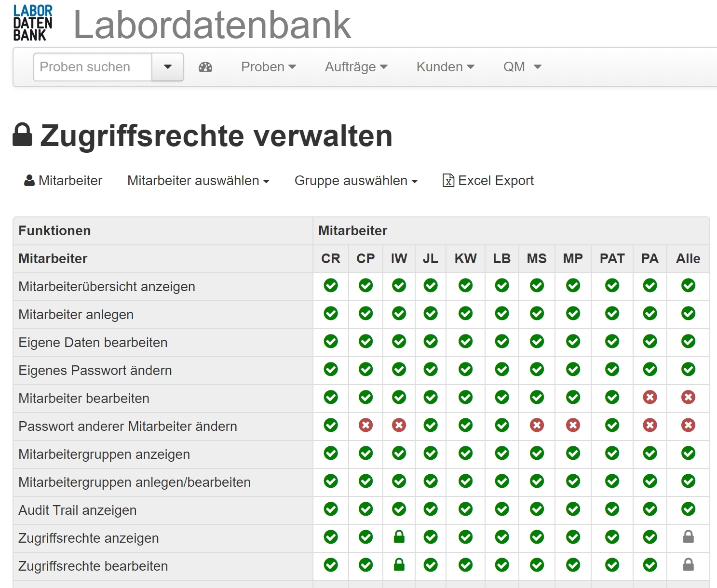This screenshot has width=717, height=588.
Task: Click the Labordatenbank logo
Action: tap(33, 23)
